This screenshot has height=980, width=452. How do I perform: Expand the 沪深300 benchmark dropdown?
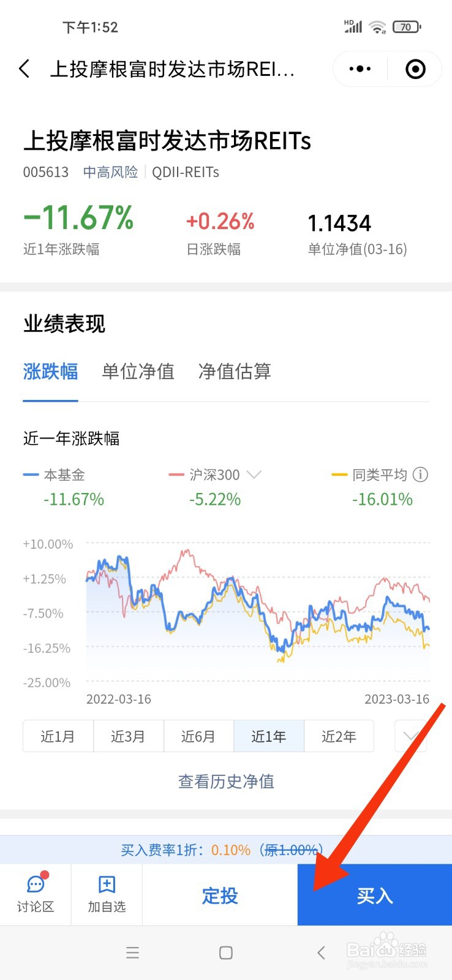(254, 475)
